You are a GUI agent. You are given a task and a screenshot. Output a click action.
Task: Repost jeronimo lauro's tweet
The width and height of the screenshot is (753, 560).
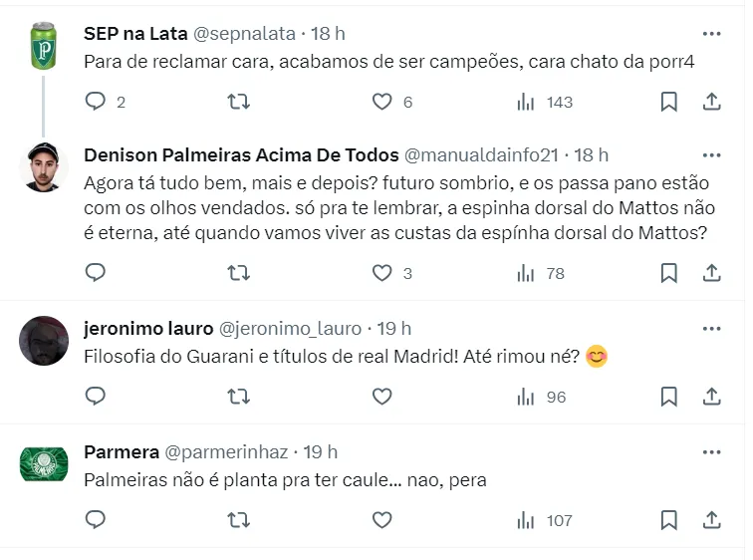[239, 397]
